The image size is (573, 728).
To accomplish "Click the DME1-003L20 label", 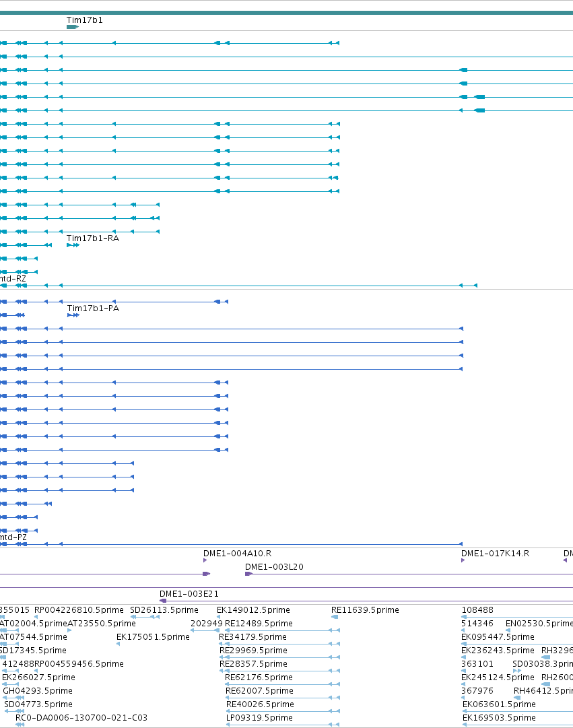I will 274,567.
